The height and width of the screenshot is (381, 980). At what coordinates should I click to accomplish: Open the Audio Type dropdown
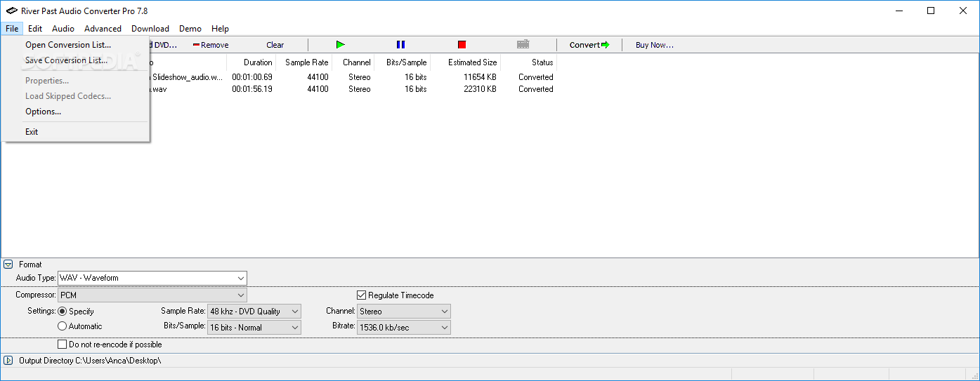(152, 278)
